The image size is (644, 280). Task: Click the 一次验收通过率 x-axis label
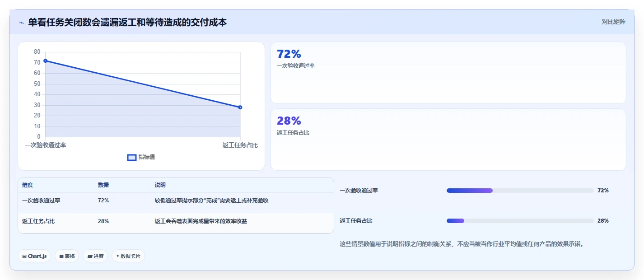45,145
